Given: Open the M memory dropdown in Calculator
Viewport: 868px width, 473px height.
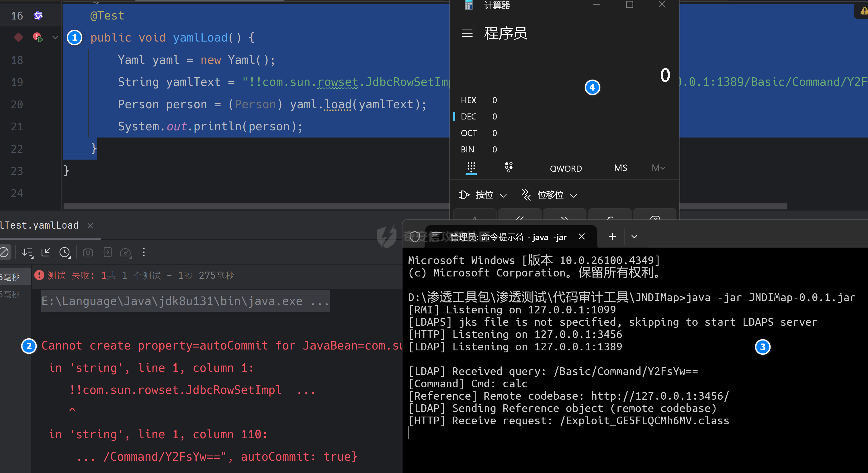Looking at the screenshot, I should pos(658,168).
